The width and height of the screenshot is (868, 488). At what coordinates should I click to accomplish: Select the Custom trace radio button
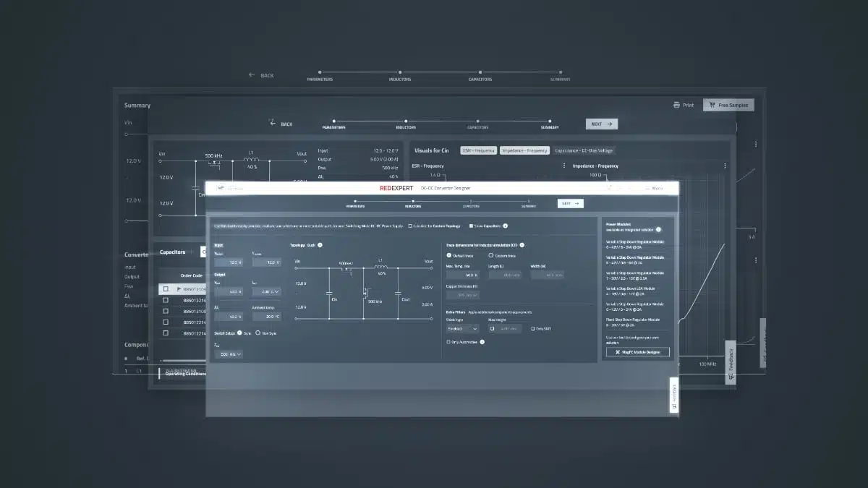(x=490, y=255)
